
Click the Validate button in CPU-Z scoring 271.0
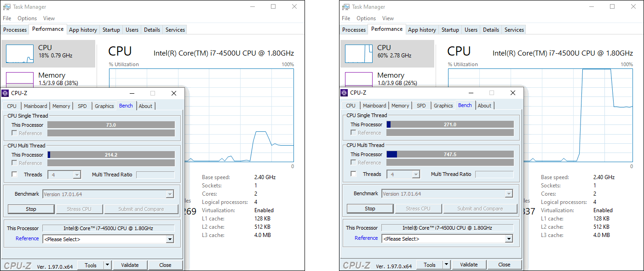tap(469, 265)
